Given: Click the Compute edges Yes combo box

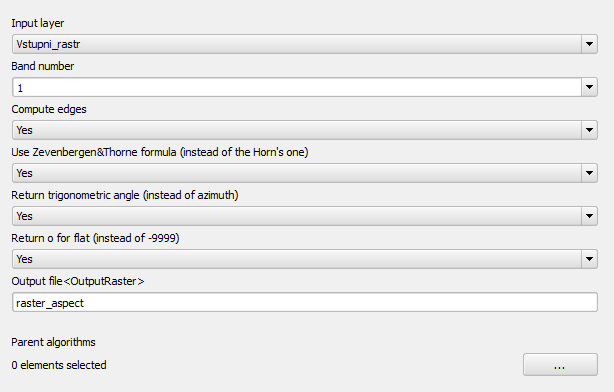Looking at the screenshot, I should tap(305, 130).
